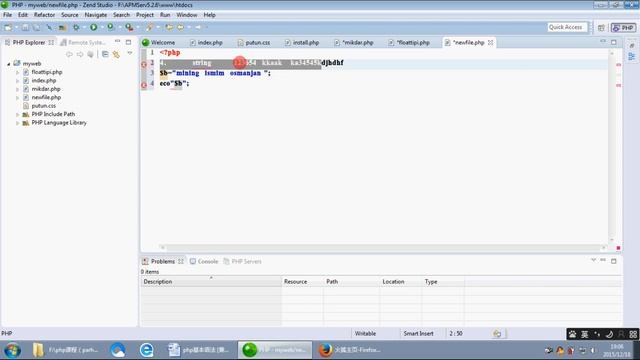640x360 pixels.
Task: Minimize the PHP Explorer panel
Action: pyautogui.click(x=118, y=42)
